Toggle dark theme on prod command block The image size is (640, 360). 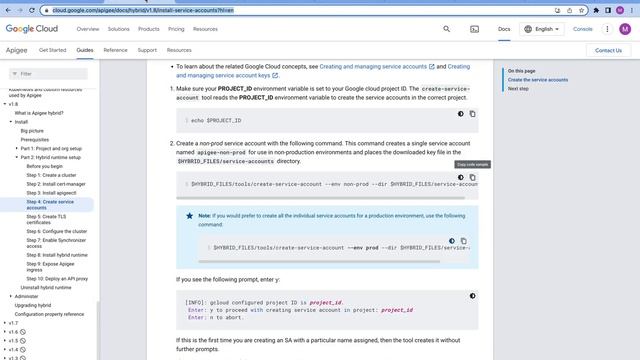pyautogui.click(x=451, y=241)
